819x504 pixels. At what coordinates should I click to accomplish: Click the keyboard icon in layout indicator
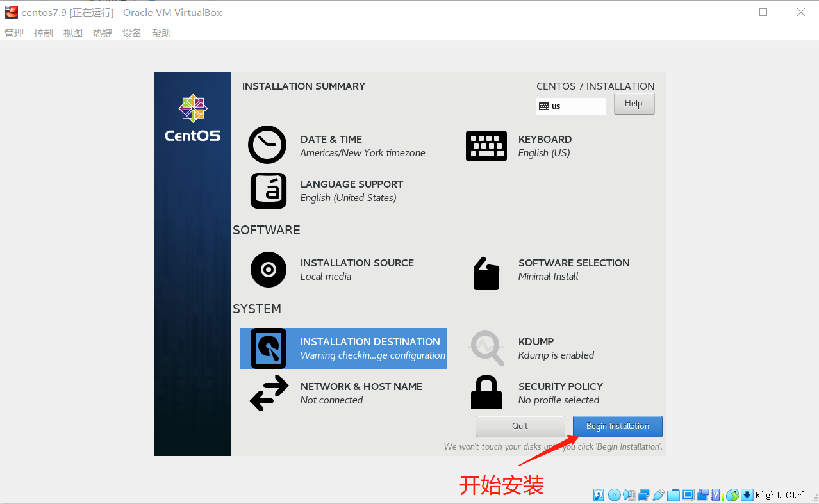[x=543, y=106]
